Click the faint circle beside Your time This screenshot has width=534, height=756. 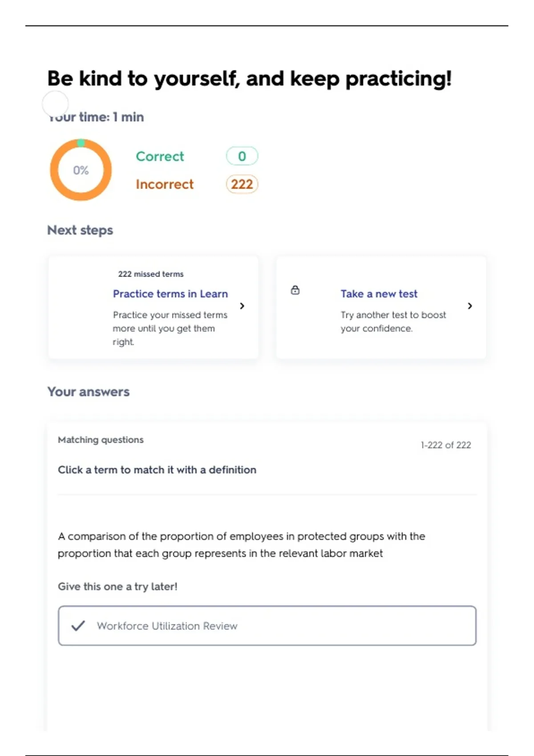click(55, 104)
